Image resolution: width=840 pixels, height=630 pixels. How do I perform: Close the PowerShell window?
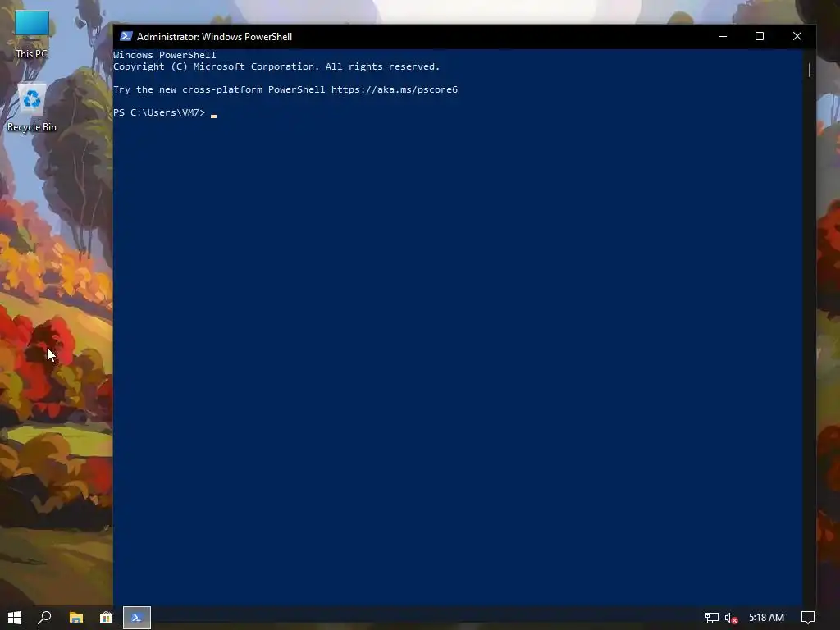pos(797,36)
